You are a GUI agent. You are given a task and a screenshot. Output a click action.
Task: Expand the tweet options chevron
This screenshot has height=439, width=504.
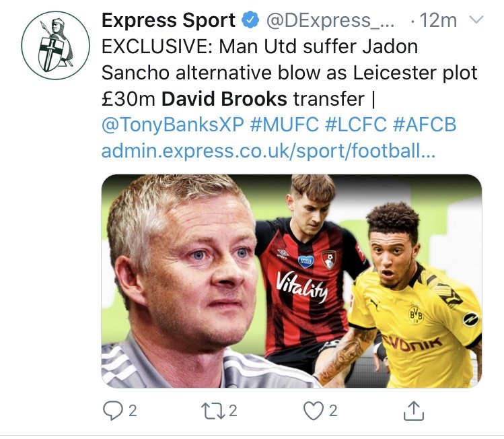coord(476,20)
